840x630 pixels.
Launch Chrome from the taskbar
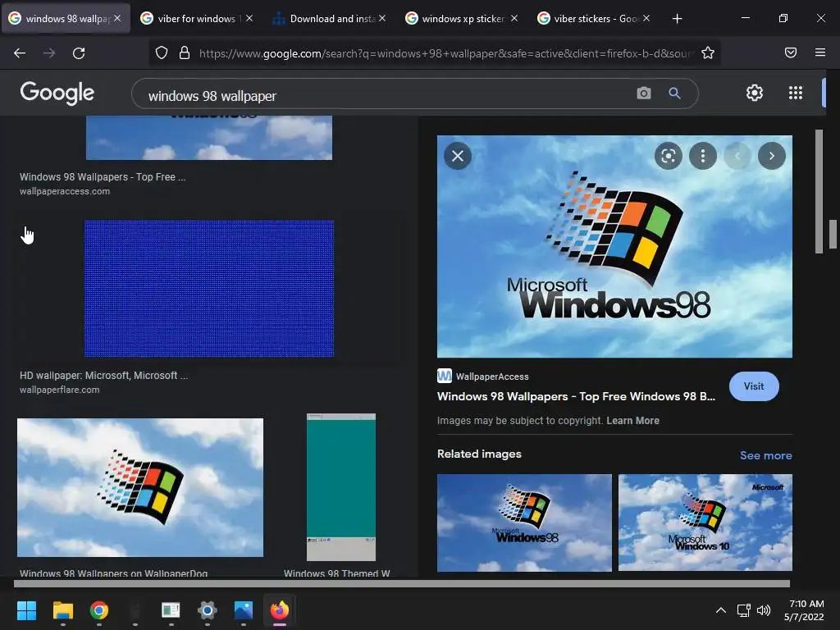pyautogui.click(x=99, y=610)
